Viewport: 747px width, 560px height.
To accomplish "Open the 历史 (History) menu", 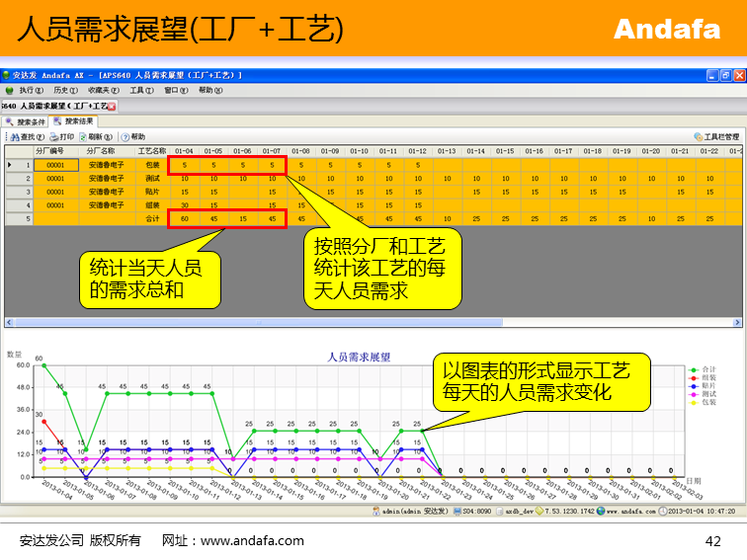I will coord(65,90).
